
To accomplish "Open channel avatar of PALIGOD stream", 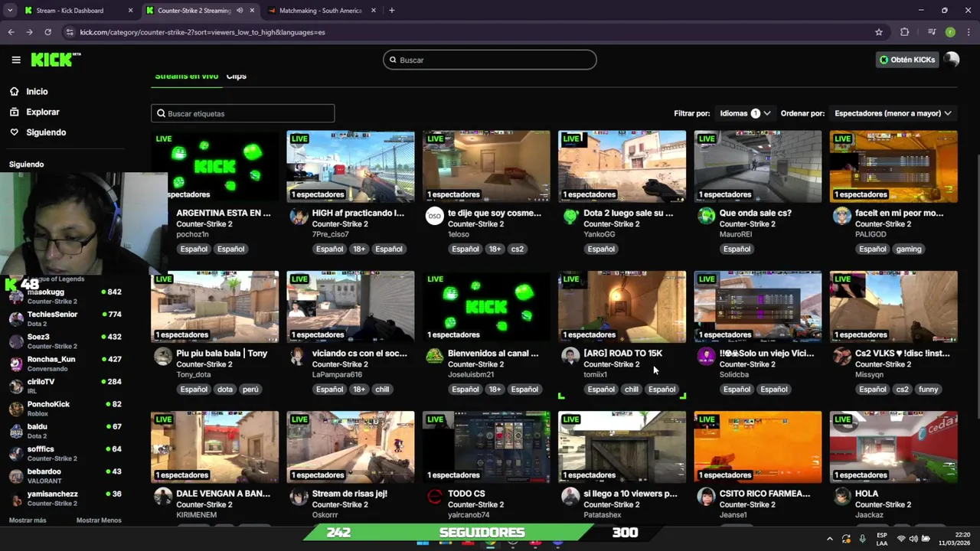I will click(842, 216).
